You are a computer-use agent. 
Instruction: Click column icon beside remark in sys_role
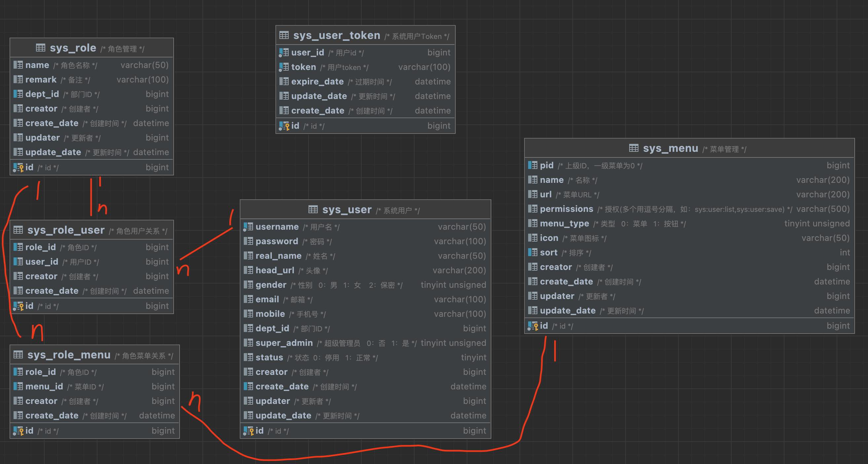18,80
